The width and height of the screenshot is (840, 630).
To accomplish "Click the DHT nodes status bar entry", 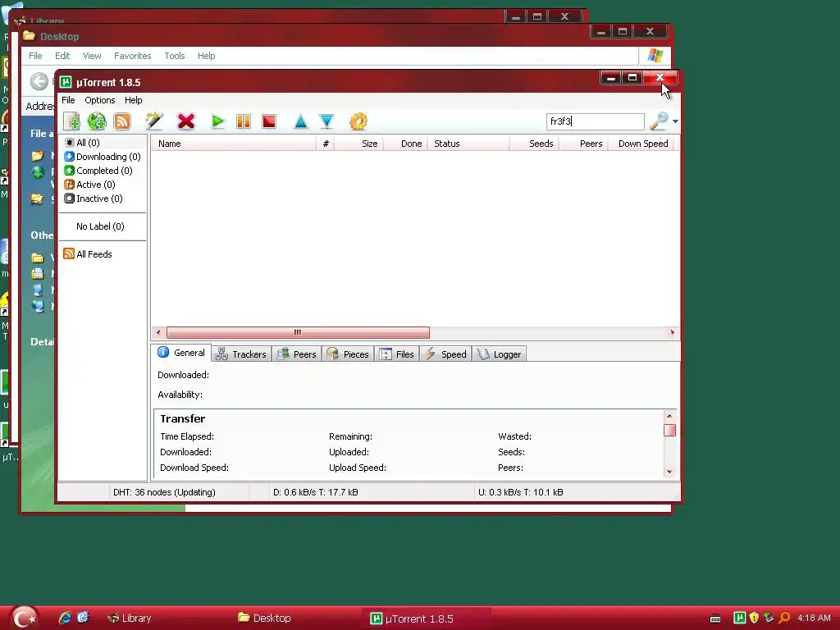I will click(164, 492).
